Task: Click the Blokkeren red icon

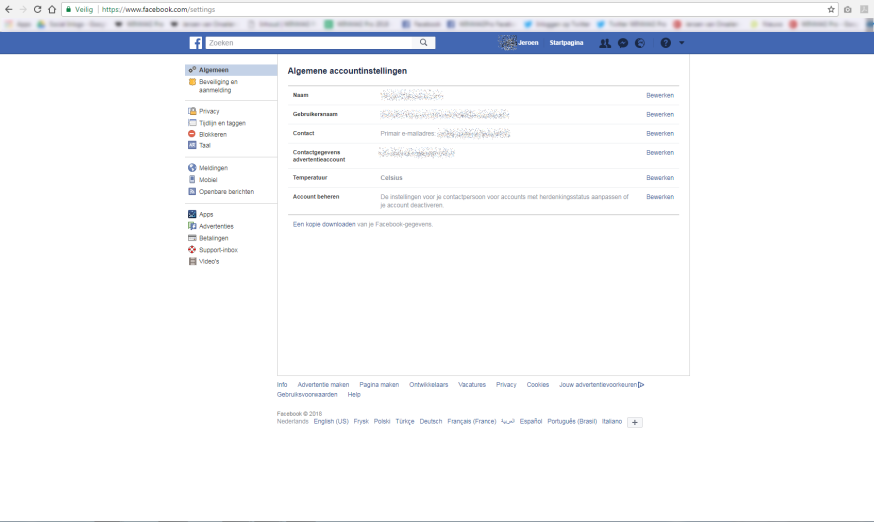Action: [192, 134]
